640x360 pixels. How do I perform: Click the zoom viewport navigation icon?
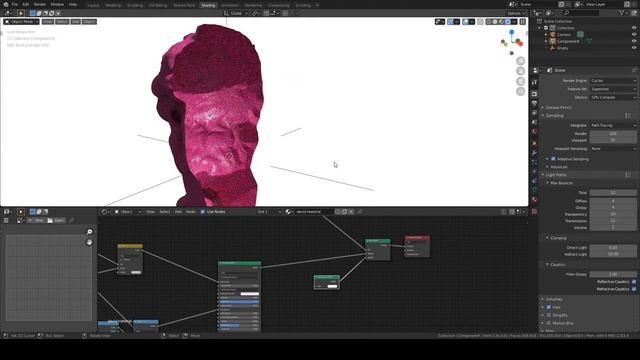[520, 61]
